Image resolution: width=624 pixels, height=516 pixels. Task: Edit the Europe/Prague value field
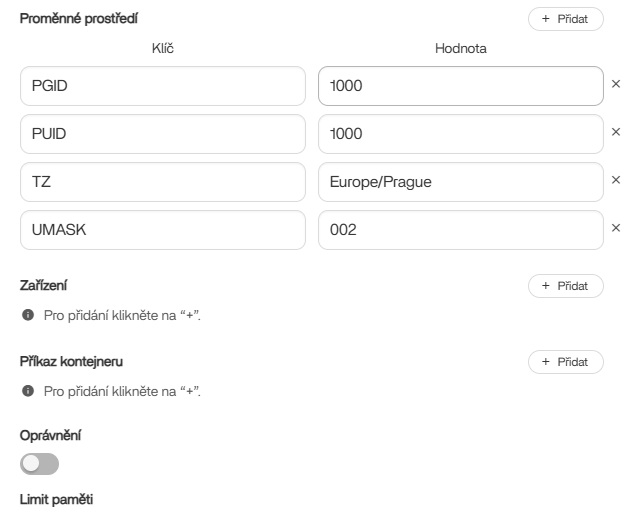[460, 181]
